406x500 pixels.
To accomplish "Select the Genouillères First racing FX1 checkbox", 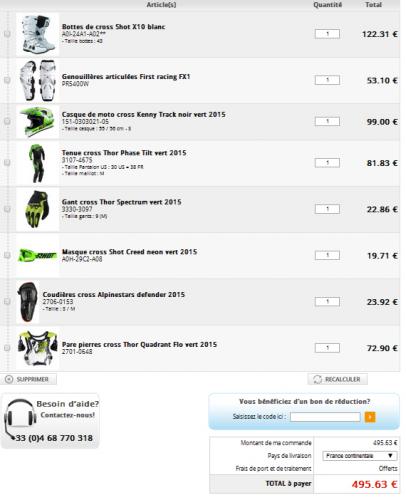I will point(7,80).
